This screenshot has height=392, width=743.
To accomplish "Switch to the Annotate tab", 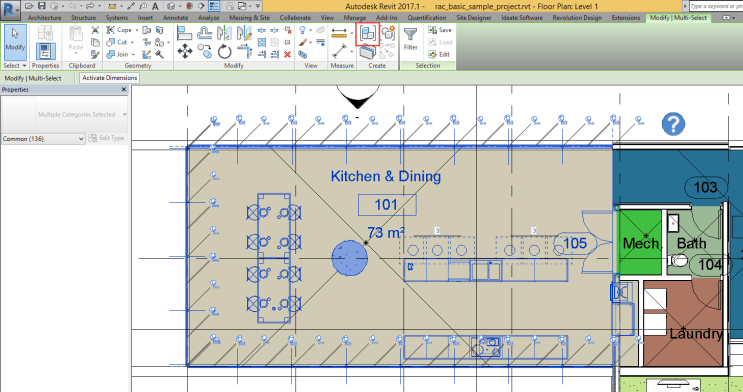I will (x=175, y=18).
